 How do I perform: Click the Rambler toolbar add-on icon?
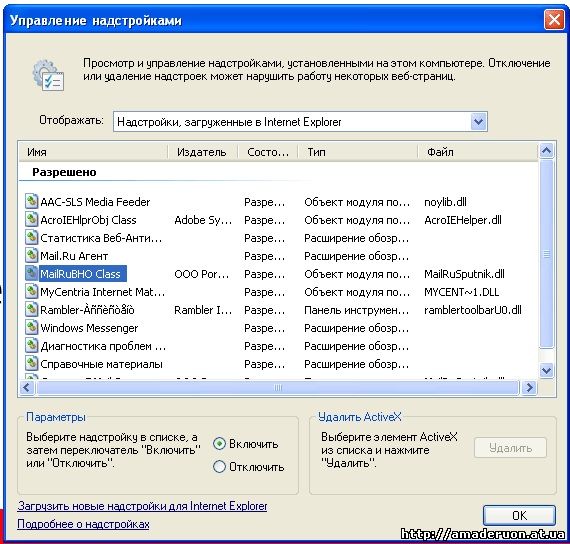pyautogui.click(x=32, y=309)
